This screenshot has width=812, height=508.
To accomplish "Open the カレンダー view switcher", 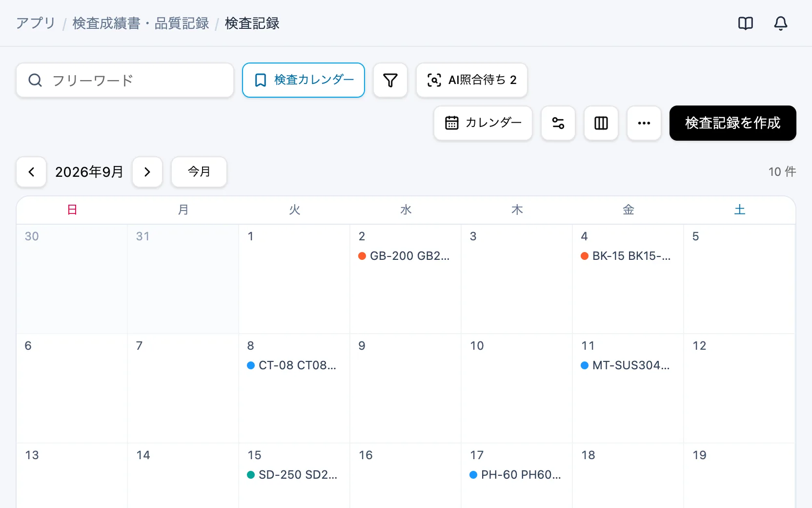I will 483,123.
